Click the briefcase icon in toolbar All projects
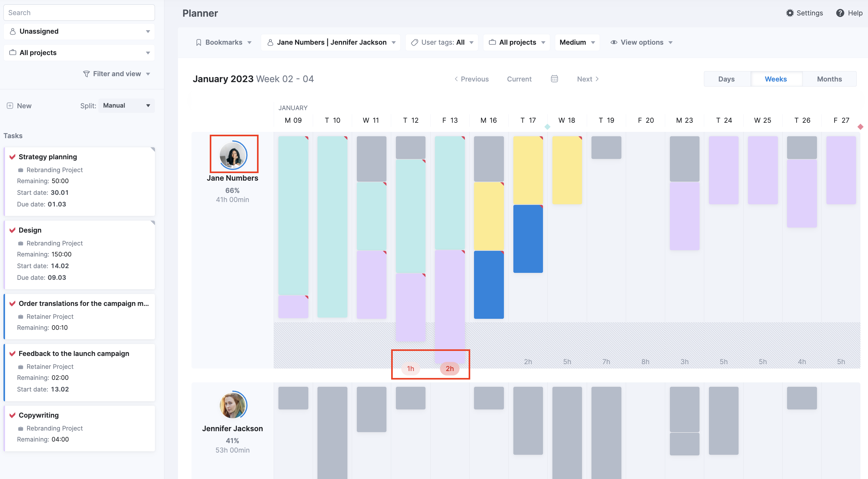Screen dimensions: 868x479 tap(492, 42)
